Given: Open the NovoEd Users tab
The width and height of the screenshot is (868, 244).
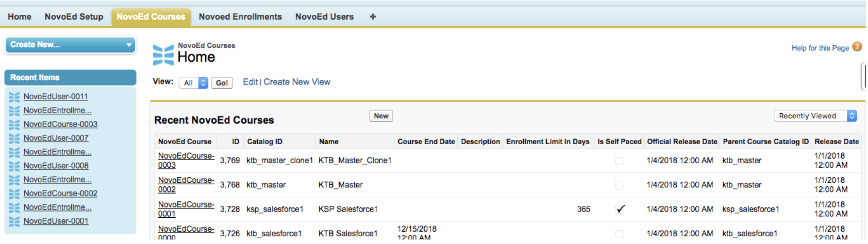Looking at the screenshot, I should point(324,16).
